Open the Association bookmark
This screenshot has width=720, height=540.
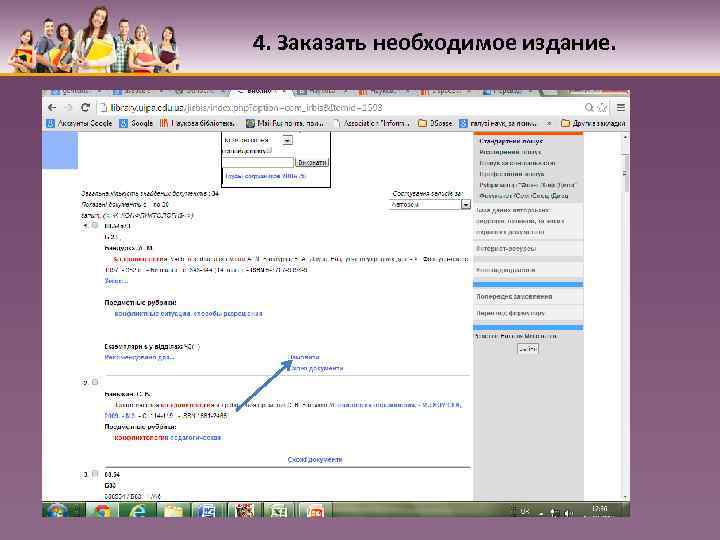tap(371, 123)
